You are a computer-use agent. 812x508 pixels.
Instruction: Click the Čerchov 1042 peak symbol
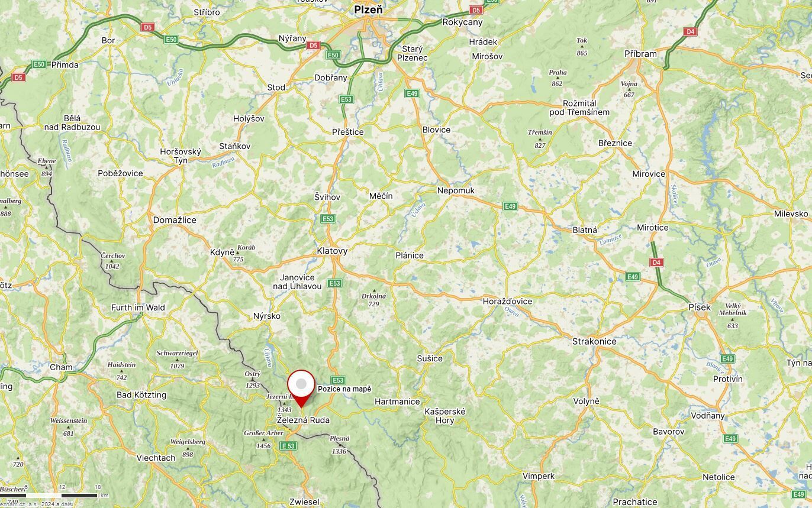tap(112, 261)
